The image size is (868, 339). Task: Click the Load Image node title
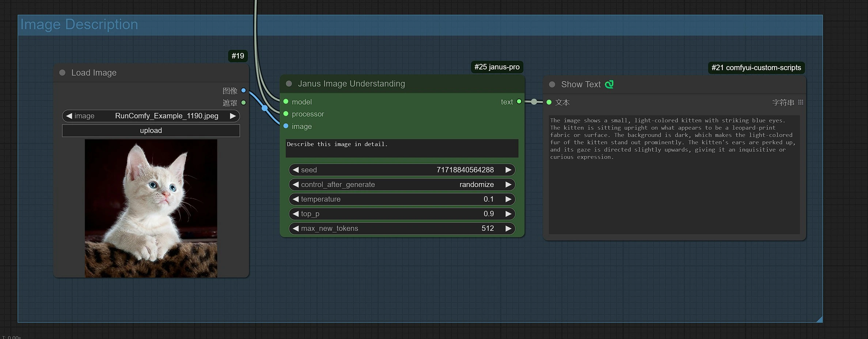point(94,73)
